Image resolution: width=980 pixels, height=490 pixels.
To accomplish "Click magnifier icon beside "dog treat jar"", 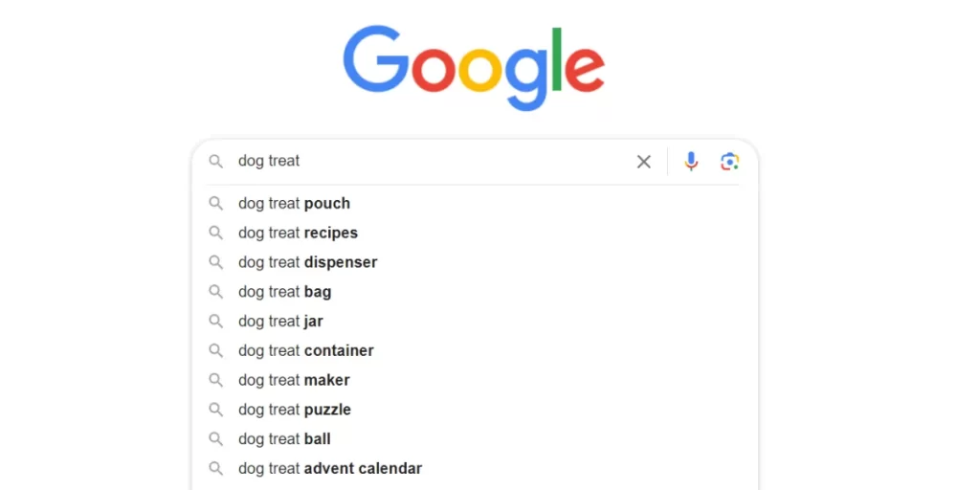I will coord(216,322).
